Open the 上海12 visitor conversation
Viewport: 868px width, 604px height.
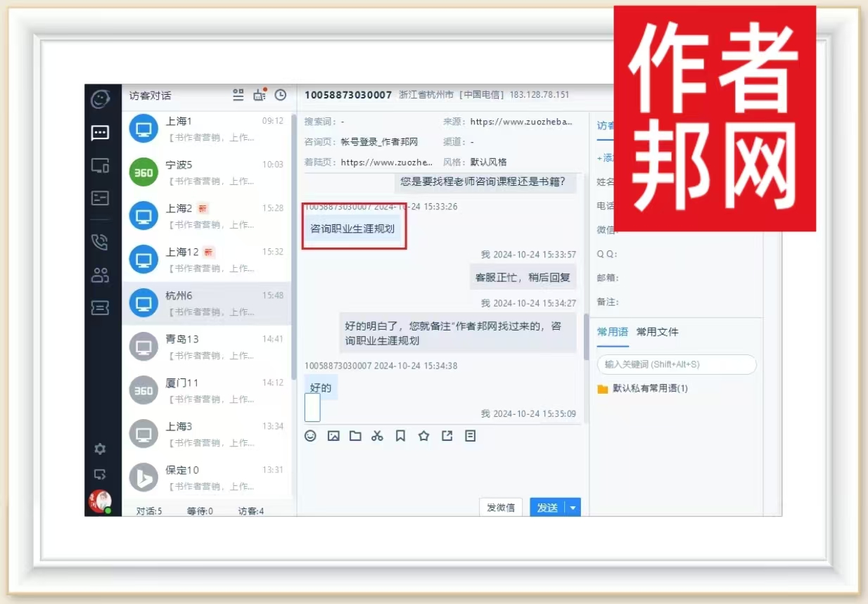point(208,259)
